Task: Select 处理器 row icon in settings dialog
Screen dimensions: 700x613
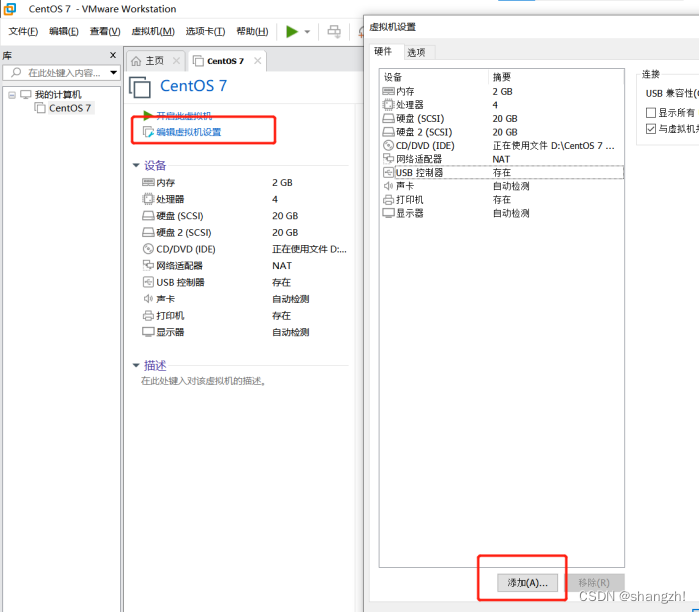Action: pyautogui.click(x=388, y=104)
